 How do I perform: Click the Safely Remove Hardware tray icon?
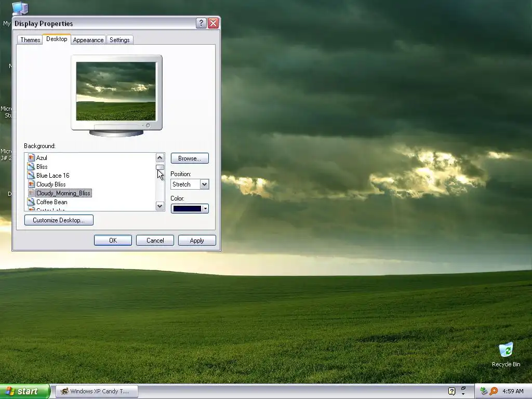[484, 391]
